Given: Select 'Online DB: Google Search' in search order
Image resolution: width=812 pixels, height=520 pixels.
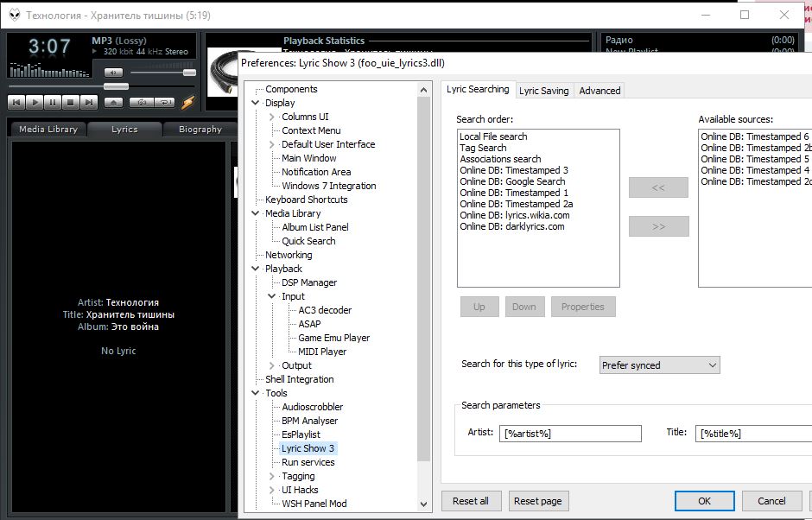Looking at the screenshot, I should [x=512, y=181].
